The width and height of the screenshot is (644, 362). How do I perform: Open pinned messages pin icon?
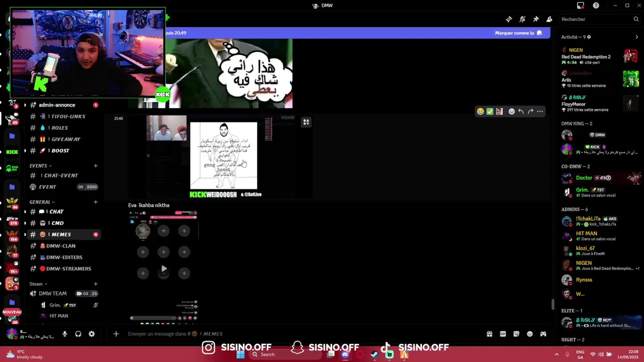536,19
